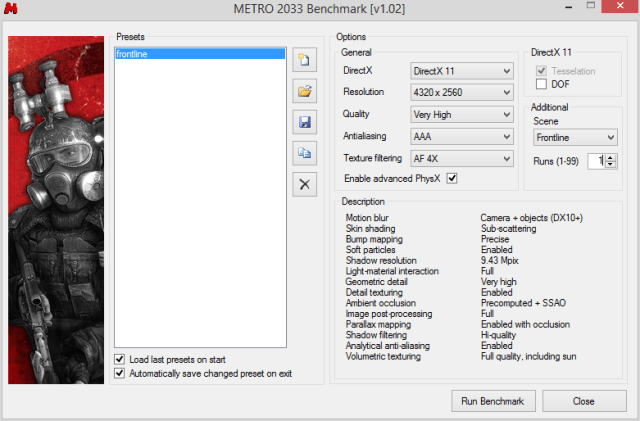This screenshot has height=421, width=640.
Task: Expand the Quality dropdown set to Very High
Action: (x=462, y=115)
